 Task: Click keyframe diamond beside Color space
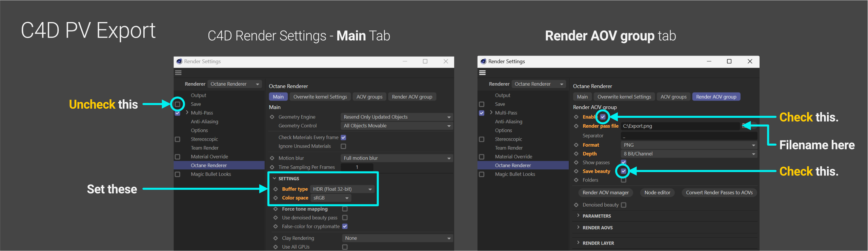pos(276,198)
